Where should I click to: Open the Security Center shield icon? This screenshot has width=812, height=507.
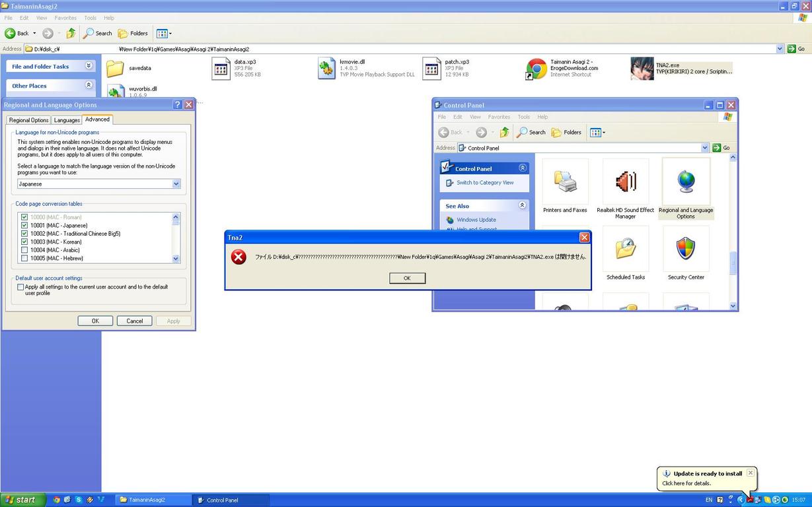tap(686, 250)
